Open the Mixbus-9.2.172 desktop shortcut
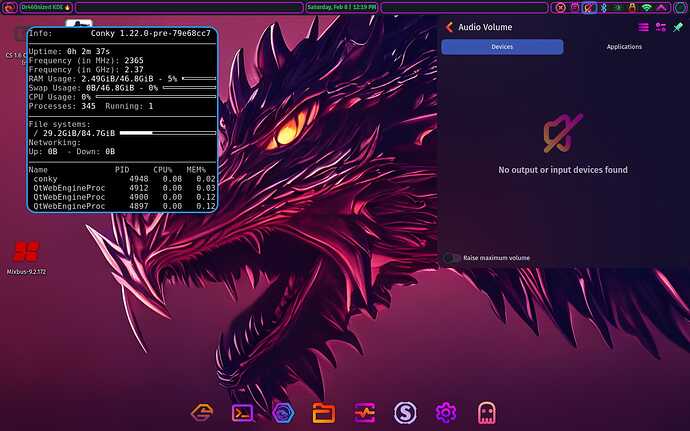This screenshot has width=690, height=431. tap(26, 258)
